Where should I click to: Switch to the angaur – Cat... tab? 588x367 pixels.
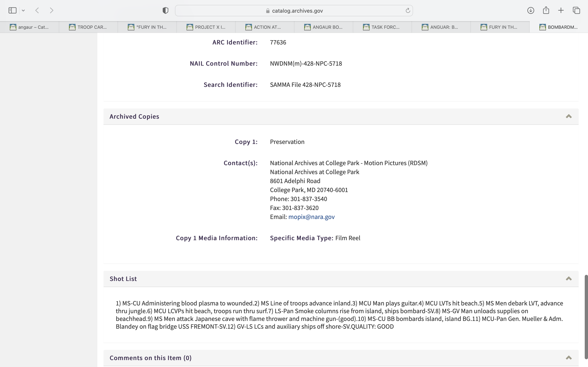[29, 27]
